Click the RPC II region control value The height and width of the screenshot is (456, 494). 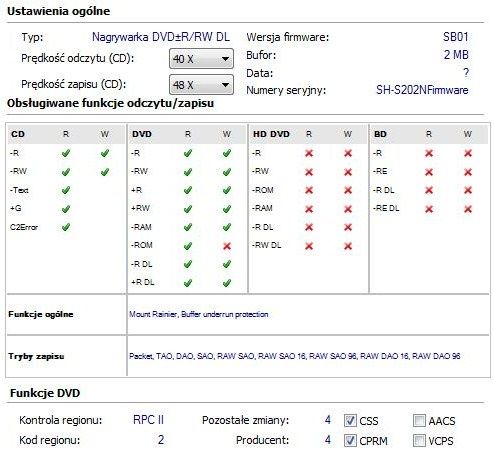click(148, 420)
